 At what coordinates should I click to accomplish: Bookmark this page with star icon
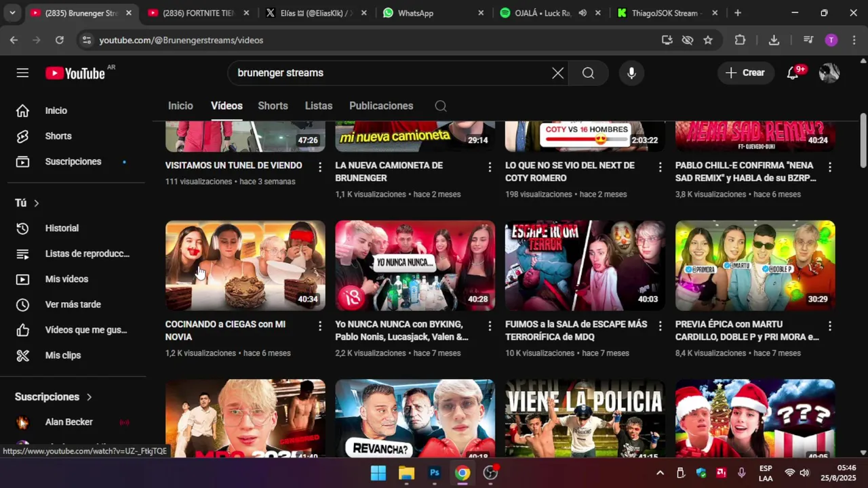(x=708, y=40)
